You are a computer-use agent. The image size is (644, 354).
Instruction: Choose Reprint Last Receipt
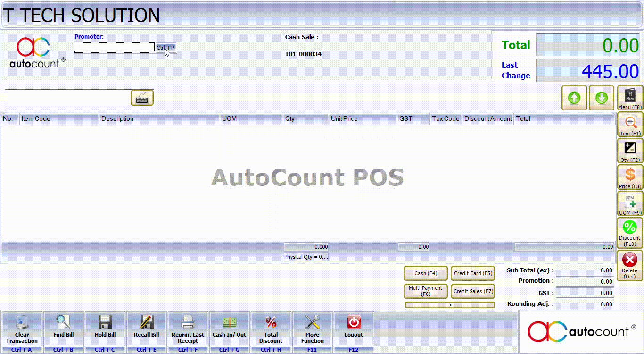tap(188, 329)
